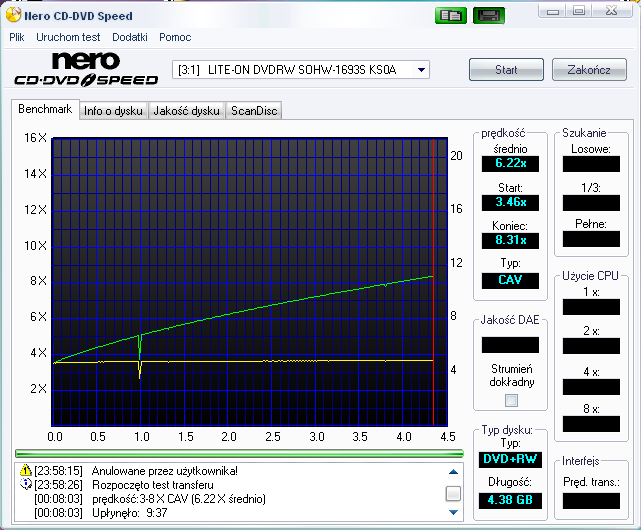Image resolution: width=641 pixels, height=530 pixels.
Task: Switch to the Benchmark tab
Action: pyautogui.click(x=45, y=109)
